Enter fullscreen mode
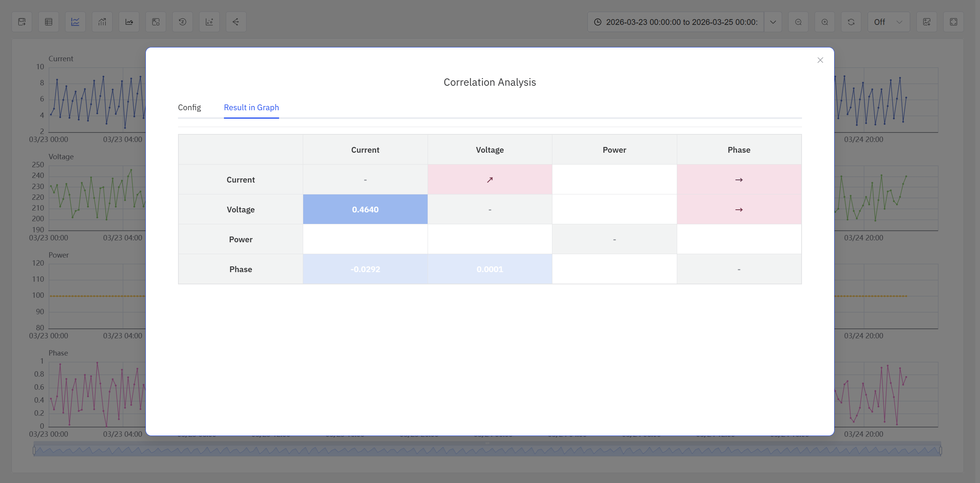The width and height of the screenshot is (980, 483). pyautogui.click(x=954, y=22)
